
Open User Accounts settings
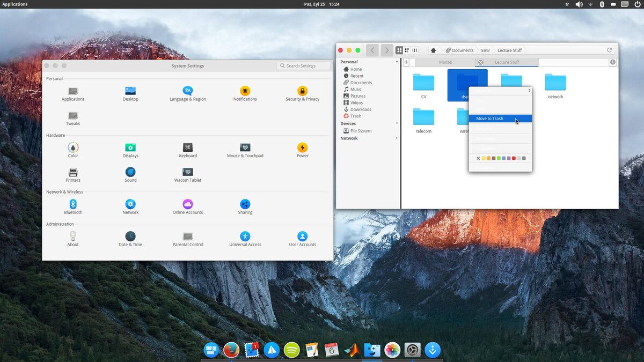(303, 240)
